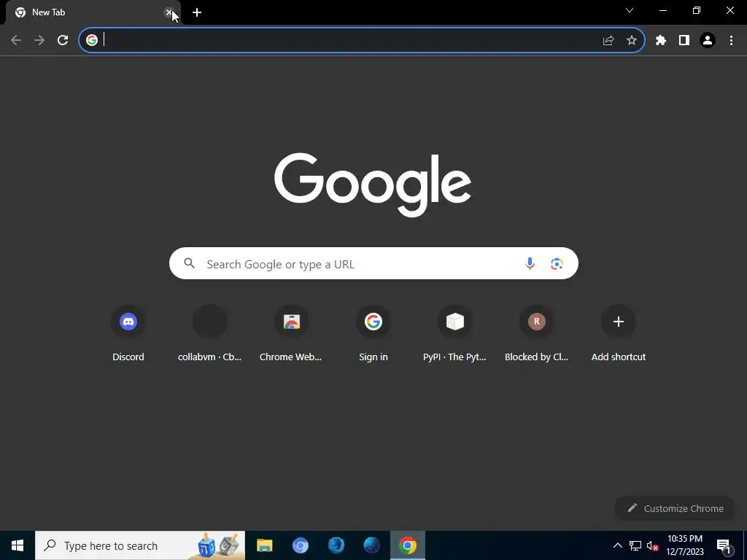The width and height of the screenshot is (747, 560).
Task: Reload the page with the refresh icon
Action: [x=63, y=40]
